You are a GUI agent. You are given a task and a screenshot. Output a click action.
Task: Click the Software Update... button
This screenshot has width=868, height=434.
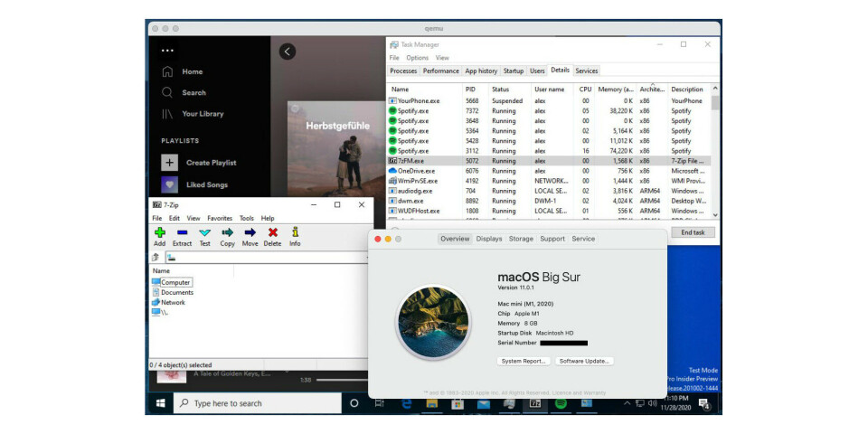click(584, 361)
